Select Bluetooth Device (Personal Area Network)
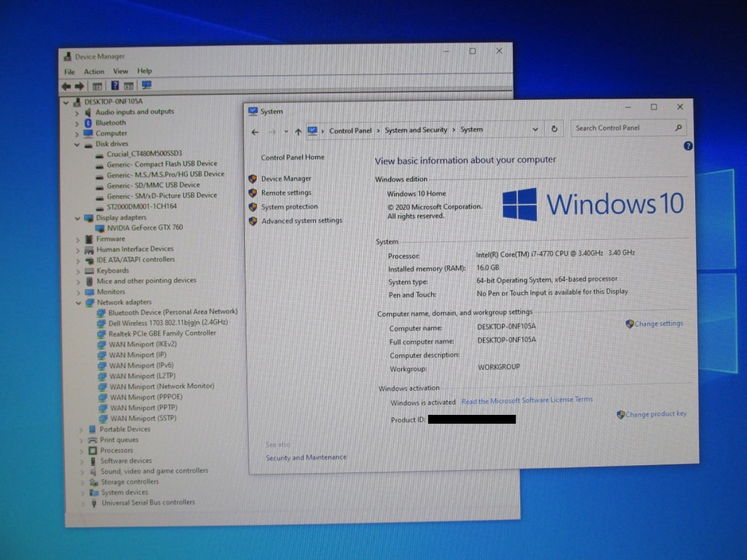This screenshot has width=747, height=560. pos(172,312)
